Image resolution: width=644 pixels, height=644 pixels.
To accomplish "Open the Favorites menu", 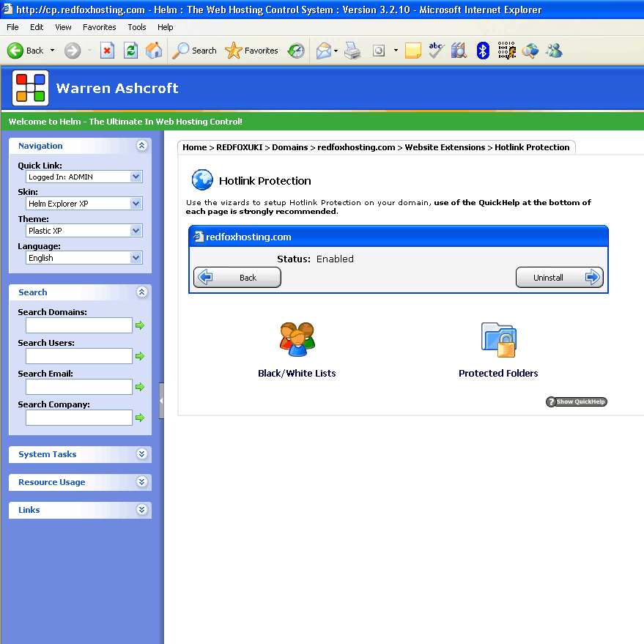I will tap(100, 27).
